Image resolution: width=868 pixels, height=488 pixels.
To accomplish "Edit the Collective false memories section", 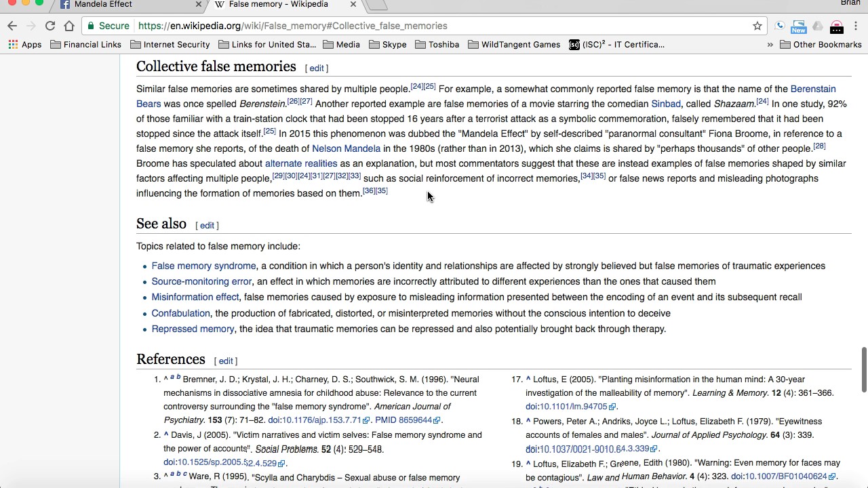I will tap(317, 68).
